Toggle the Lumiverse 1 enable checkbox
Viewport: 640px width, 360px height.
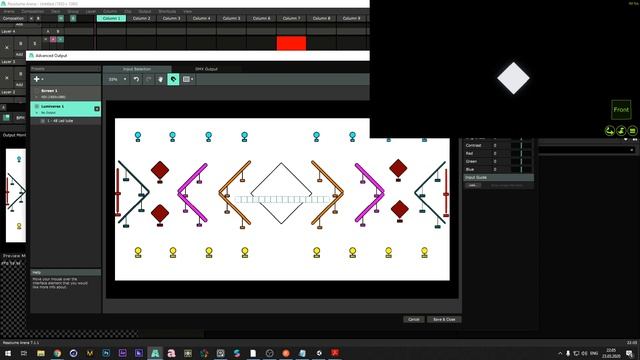coord(37,107)
